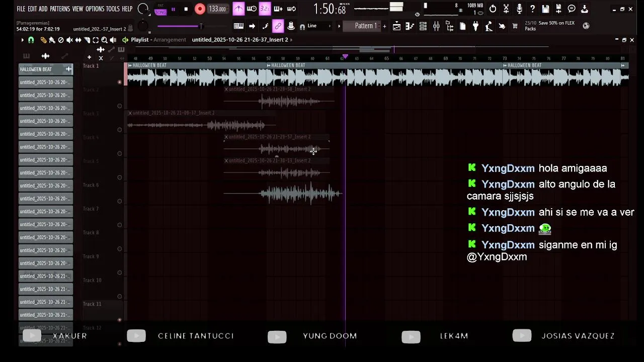Click the undo history icon
644x362 pixels.
click(493, 9)
